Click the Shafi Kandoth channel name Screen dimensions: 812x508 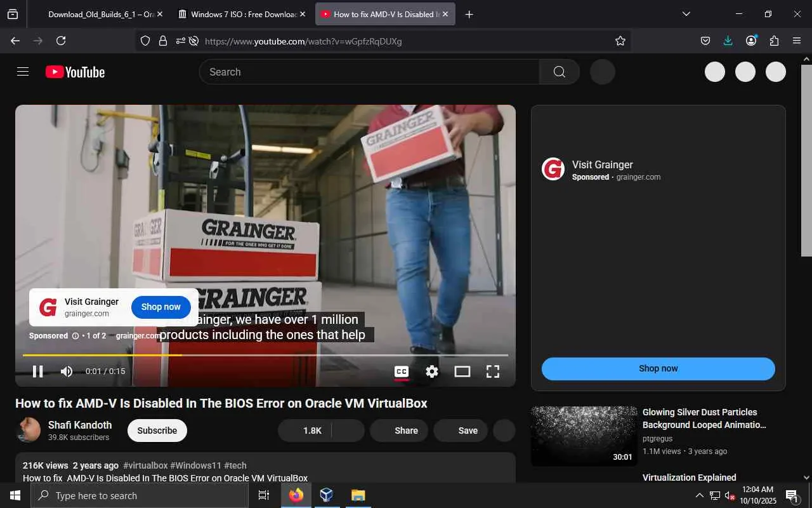click(80, 425)
